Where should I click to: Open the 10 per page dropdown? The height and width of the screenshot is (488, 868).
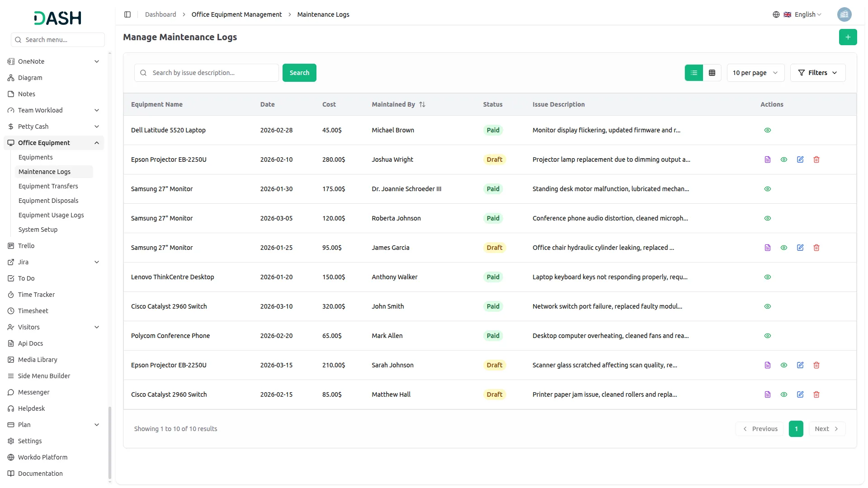click(x=755, y=73)
